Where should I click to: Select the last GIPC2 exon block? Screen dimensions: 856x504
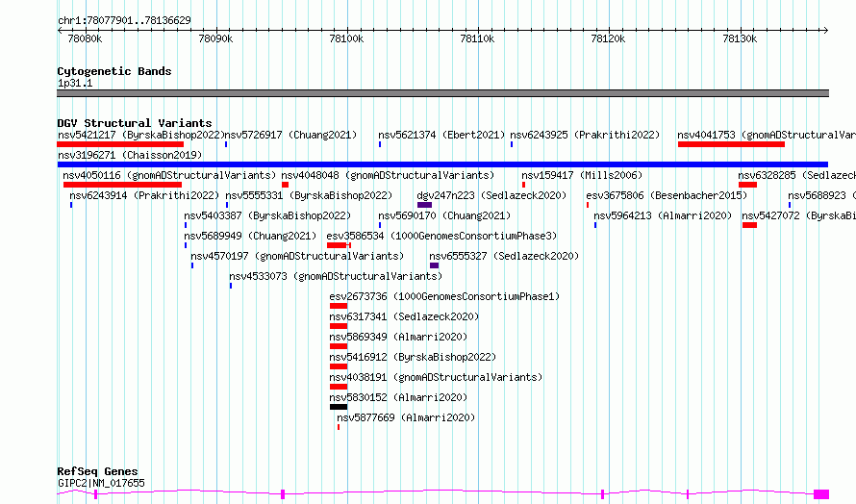click(821, 494)
